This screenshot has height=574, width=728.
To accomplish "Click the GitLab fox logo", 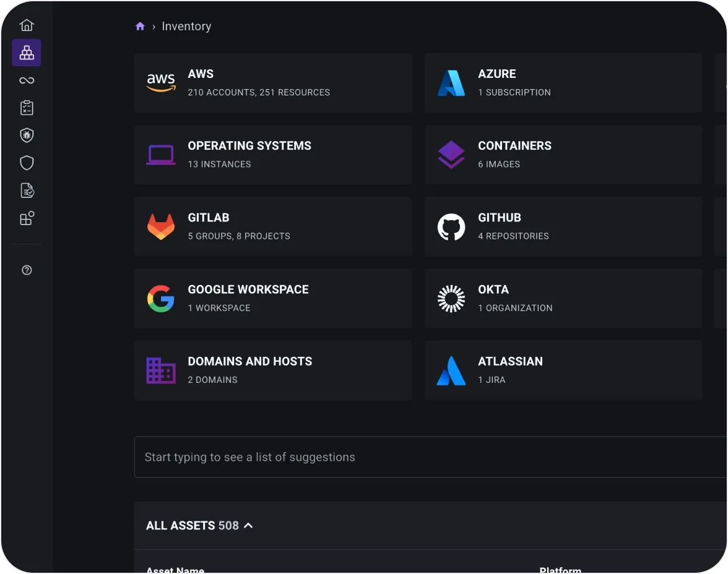I will (161, 226).
